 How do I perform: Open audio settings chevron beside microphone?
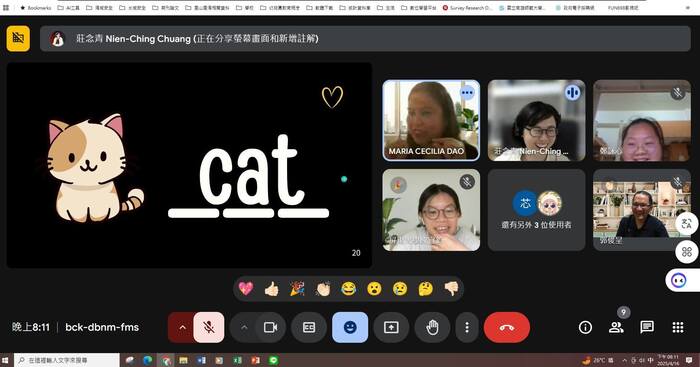182,327
